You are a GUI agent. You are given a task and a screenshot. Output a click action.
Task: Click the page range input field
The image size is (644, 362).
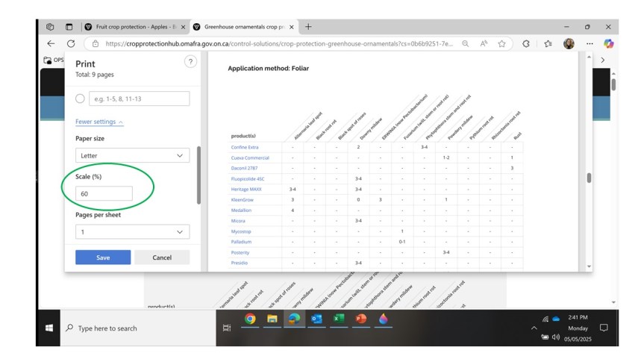point(140,99)
